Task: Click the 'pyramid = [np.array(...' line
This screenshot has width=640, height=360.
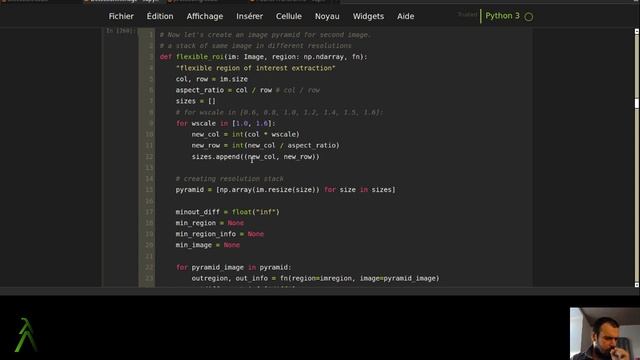Action: pyautogui.click(x=285, y=190)
